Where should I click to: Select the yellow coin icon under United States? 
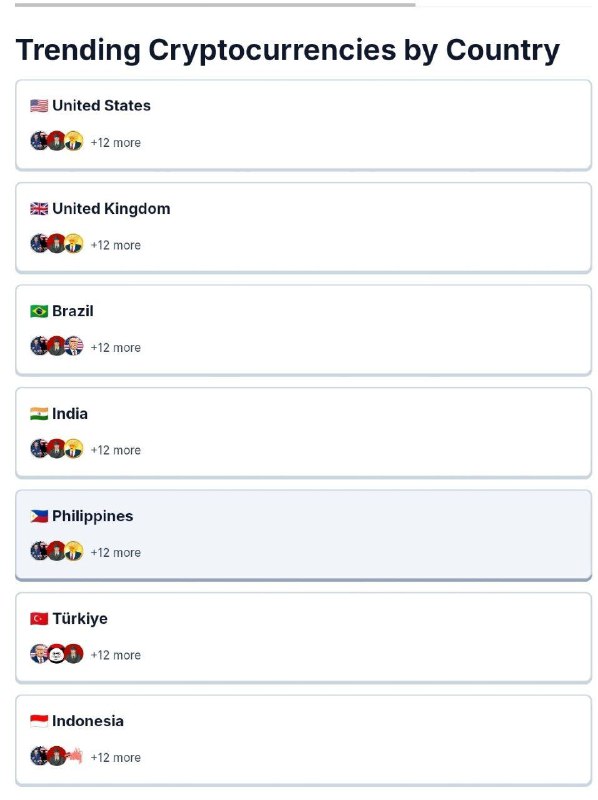coord(74,141)
